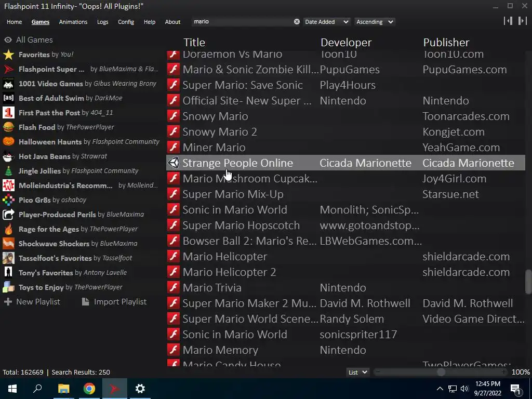Open the Ascending order dropdown
This screenshot has width=532, height=399.
pos(375,22)
